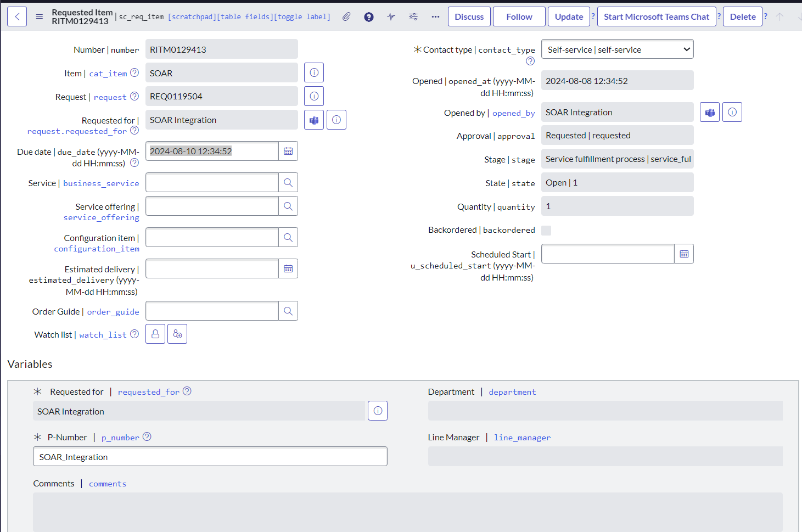
Task: Click the Number value RITM0129413
Action: pos(222,49)
